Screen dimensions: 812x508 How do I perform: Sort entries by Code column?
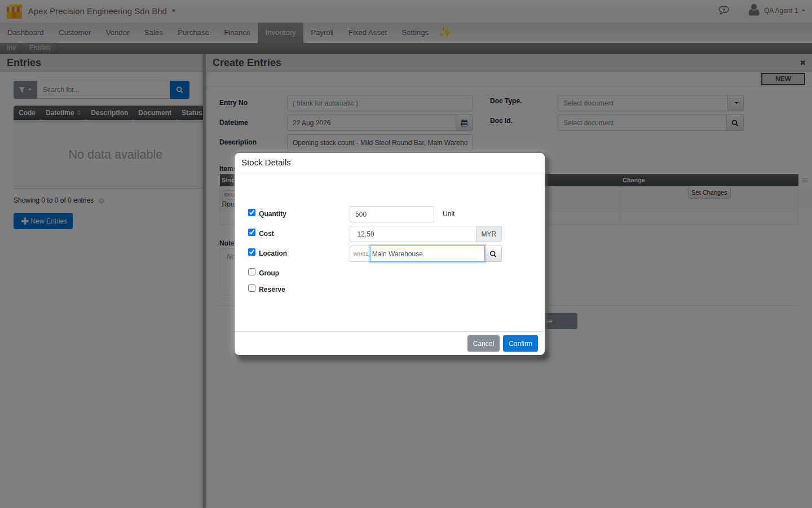27,113
